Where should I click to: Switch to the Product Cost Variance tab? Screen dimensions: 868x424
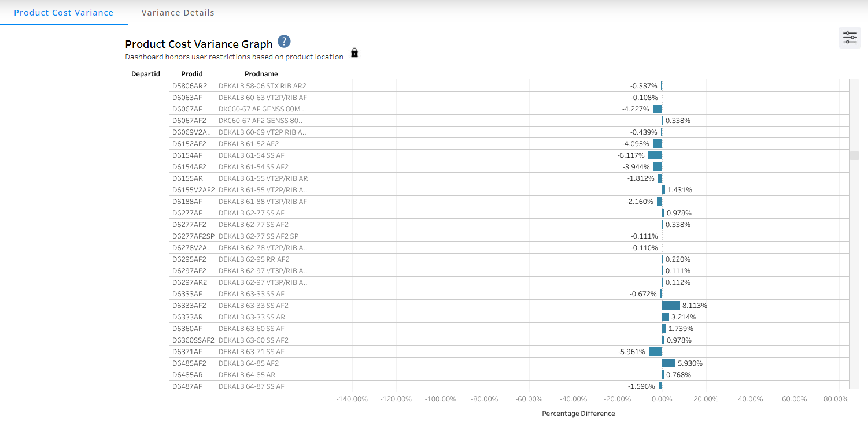pos(64,13)
